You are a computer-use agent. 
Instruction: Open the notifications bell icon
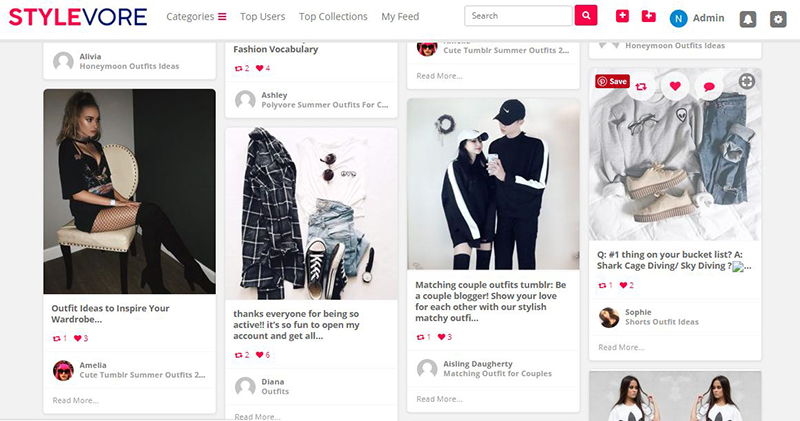pyautogui.click(x=748, y=19)
